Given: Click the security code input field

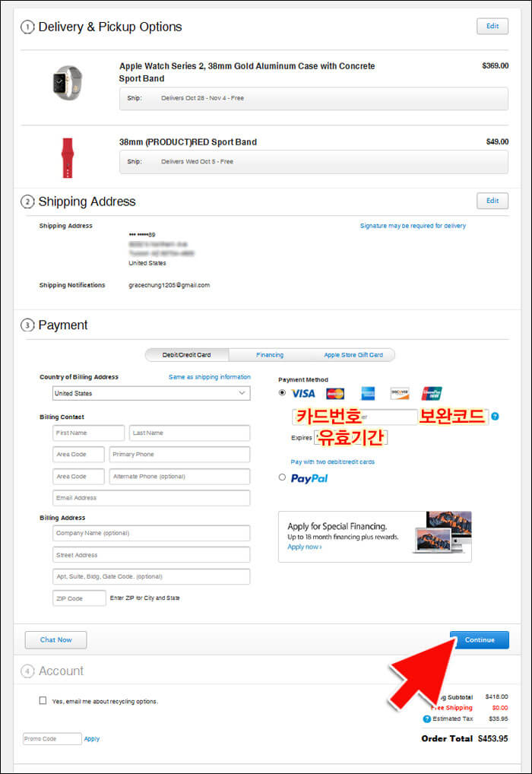Looking at the screenshot, I should (453, 417).
